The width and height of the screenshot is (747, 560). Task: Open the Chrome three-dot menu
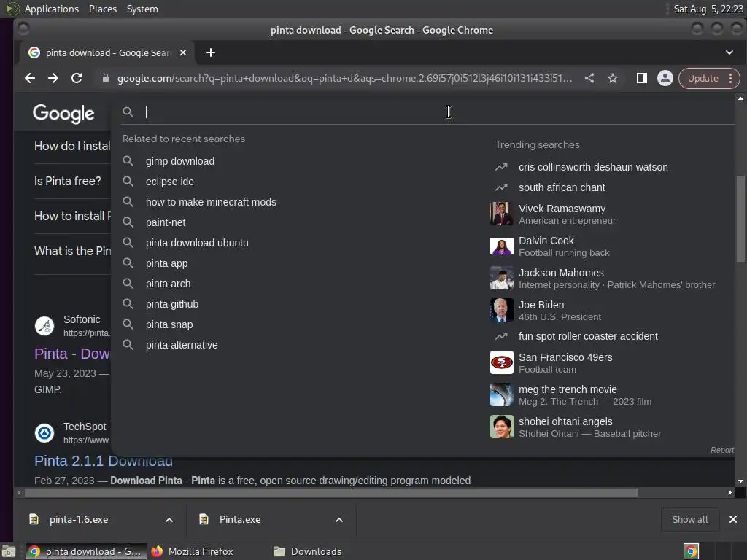click(731, 79)
